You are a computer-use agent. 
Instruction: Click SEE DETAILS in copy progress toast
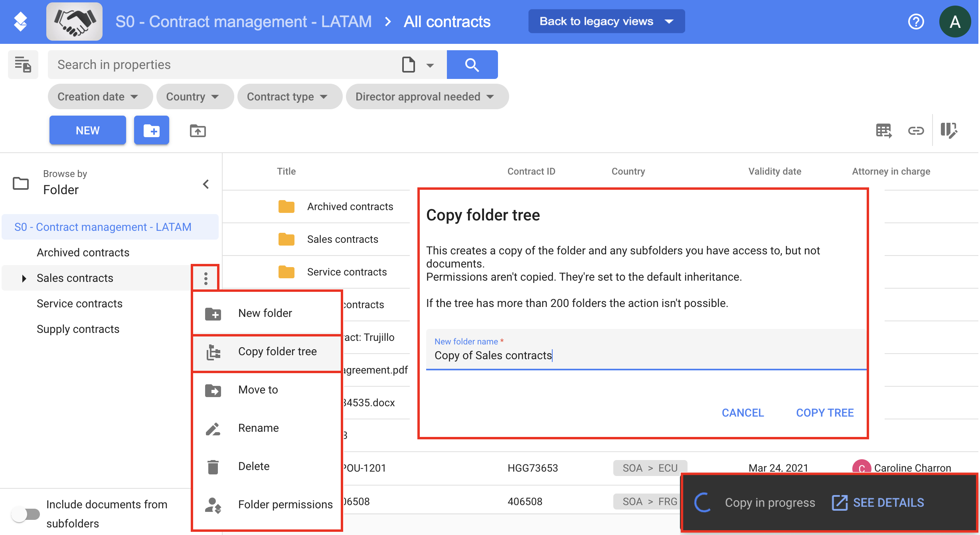coord(878,503)
